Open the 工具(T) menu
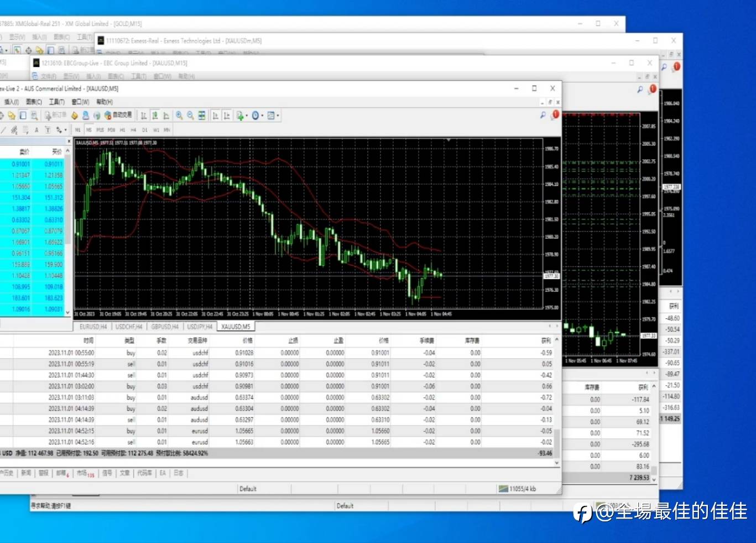The image size is (756, 543). [56, 102]
